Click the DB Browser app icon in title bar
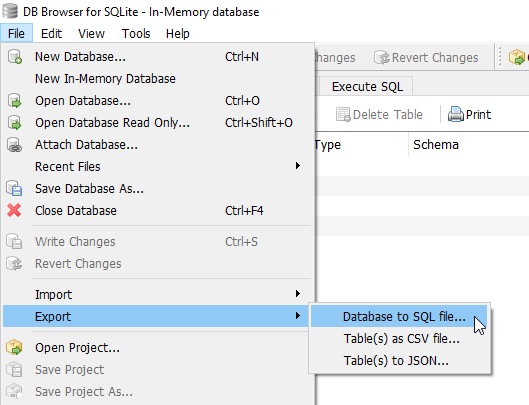This screenshot has width=529, height=405. (x=10, y=11)
